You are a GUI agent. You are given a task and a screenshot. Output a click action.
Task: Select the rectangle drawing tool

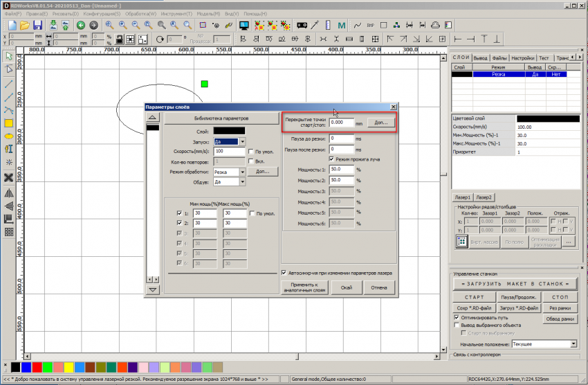pos(9,123)
